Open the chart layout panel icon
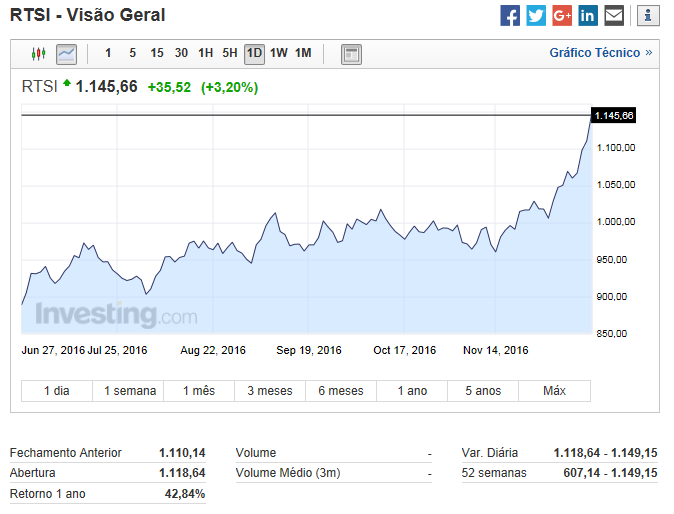This screenshot has width=674, height=514. [x=351, y=54]
